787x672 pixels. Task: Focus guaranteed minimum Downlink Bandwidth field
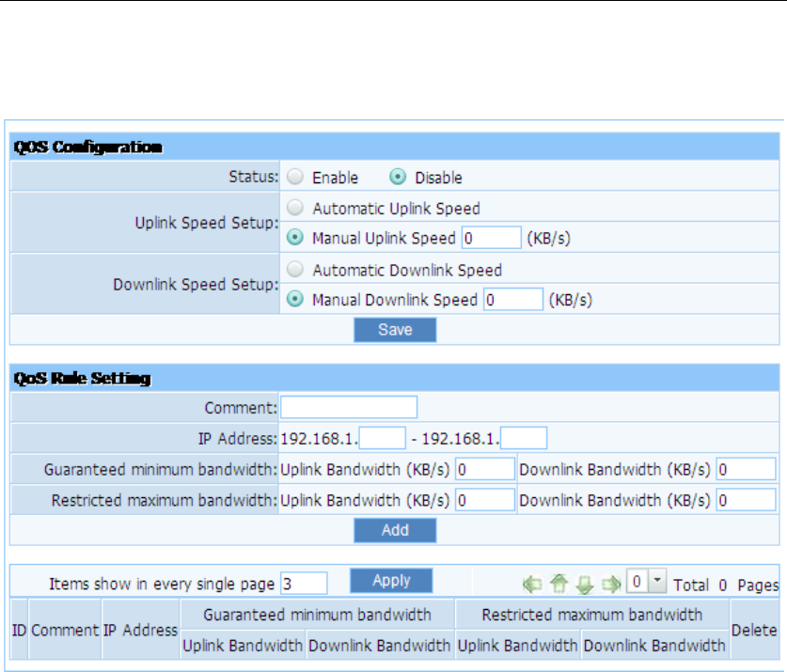click(746, 469)
